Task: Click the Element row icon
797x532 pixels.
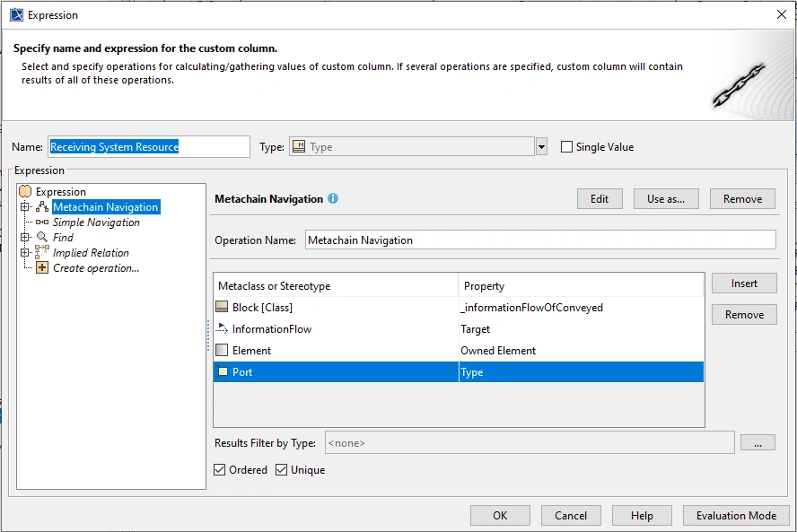Action: (x=223, y=351)
